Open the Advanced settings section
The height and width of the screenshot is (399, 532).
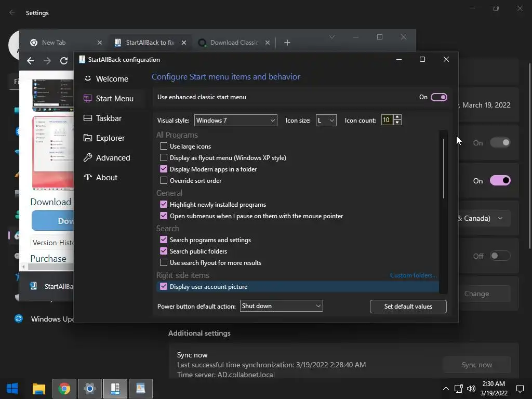coord(113,157)
